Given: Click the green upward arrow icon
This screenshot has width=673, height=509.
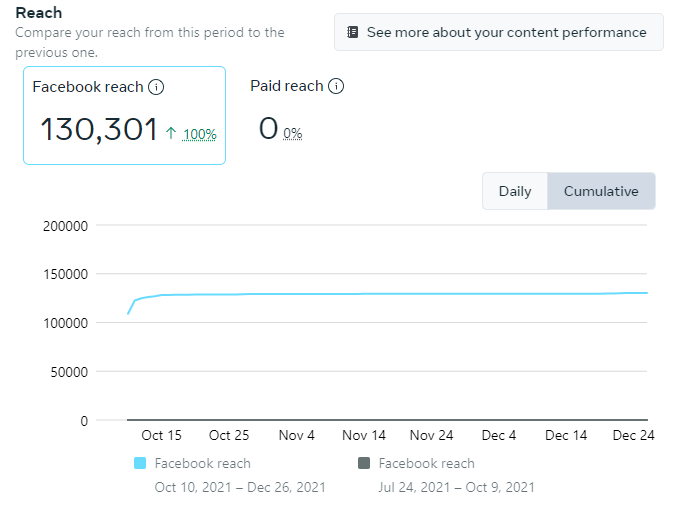Looking at the screenshot, I should [x=171, y=133].
